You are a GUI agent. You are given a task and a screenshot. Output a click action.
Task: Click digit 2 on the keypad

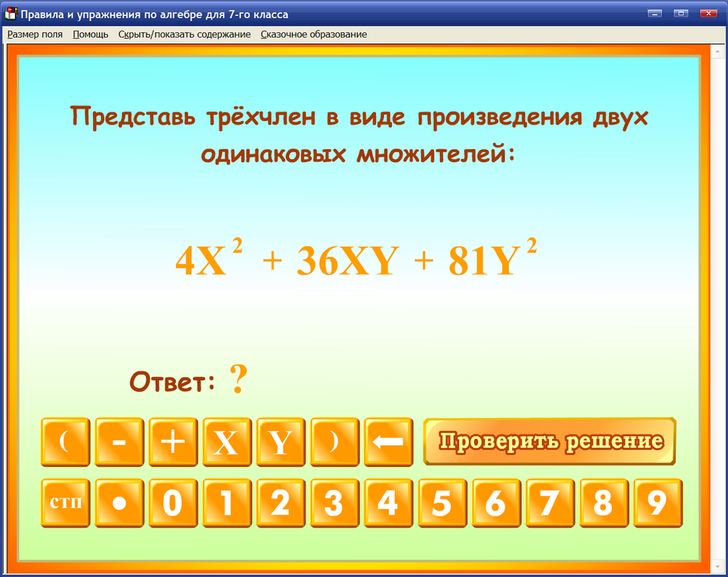coord(281,503)
